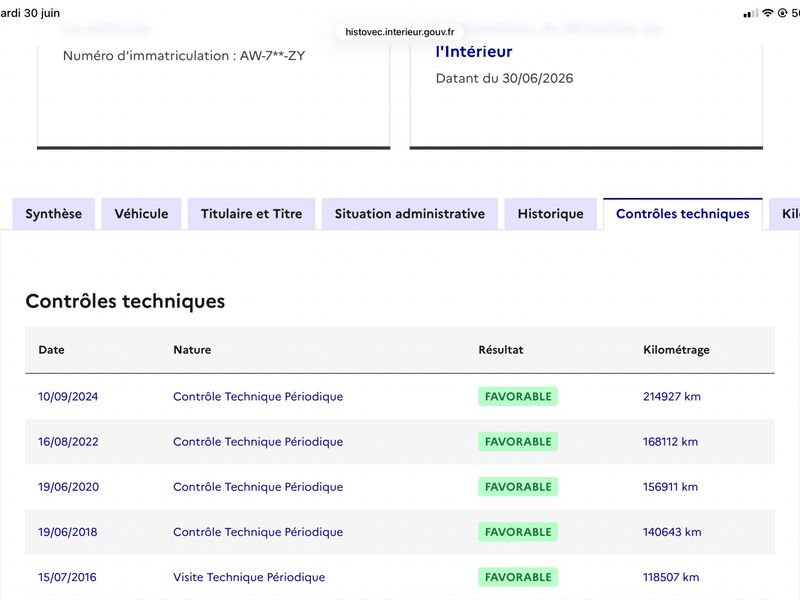Screen dimensions: 800x600
Task: Click the Résultat column header
Action: click(501, 350)
